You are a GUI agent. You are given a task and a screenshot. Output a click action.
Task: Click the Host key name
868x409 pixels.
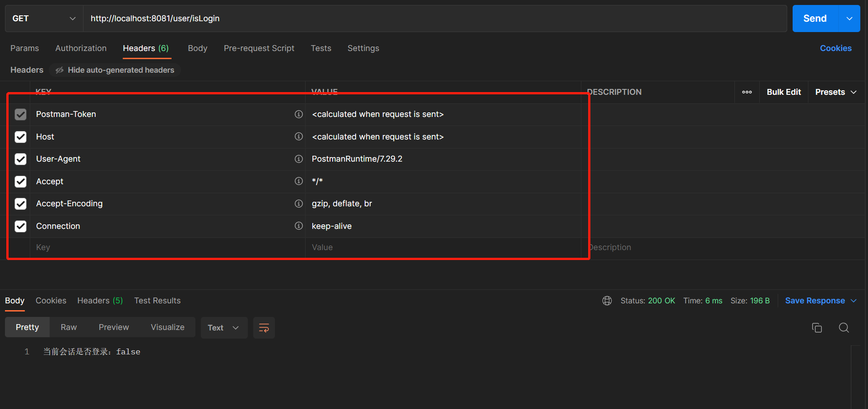(x=45, y=137)
